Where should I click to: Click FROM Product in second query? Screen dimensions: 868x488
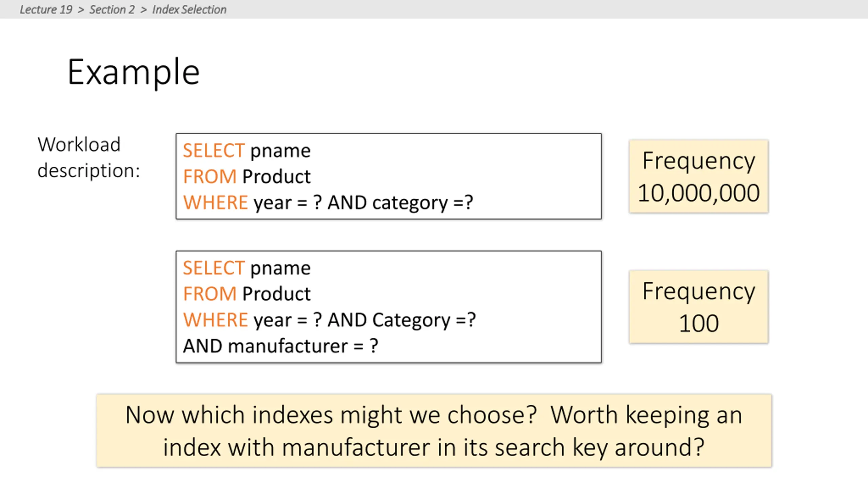tap(247, 294)
